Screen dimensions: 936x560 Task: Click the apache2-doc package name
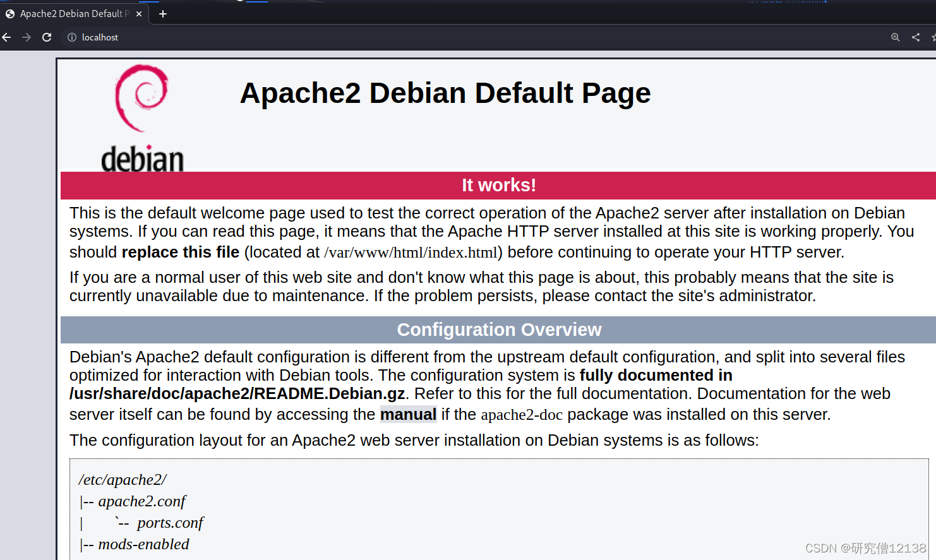522,414
